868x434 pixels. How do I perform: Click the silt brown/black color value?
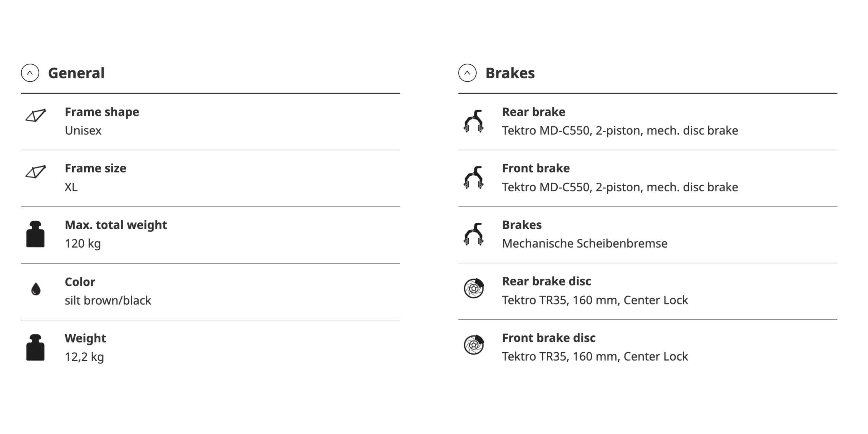(108, 300)
